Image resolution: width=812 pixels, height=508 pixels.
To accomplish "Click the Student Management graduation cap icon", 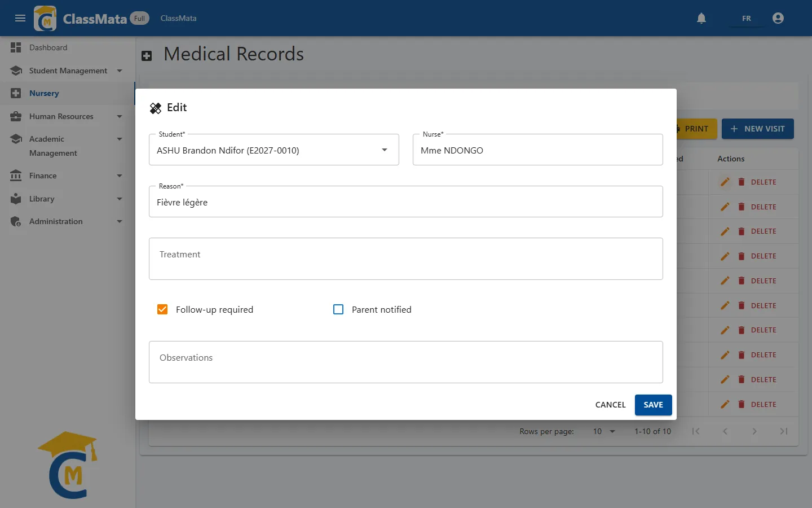I will tap(16, 71).
